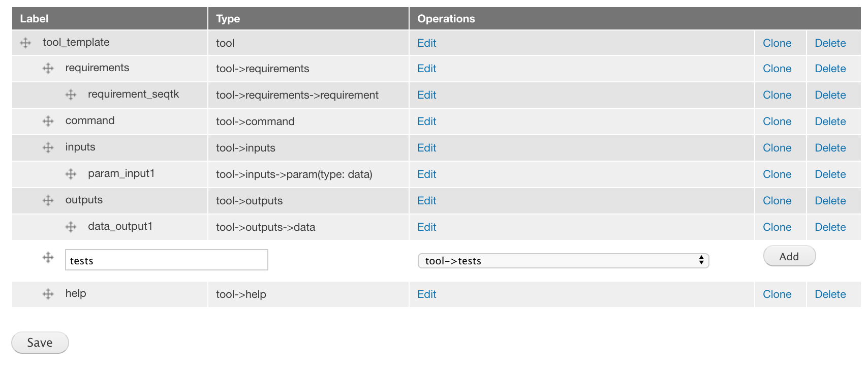Delete the help element
Image resolution: width=868 pixels, height=365 pixels.
pos(830,294)
